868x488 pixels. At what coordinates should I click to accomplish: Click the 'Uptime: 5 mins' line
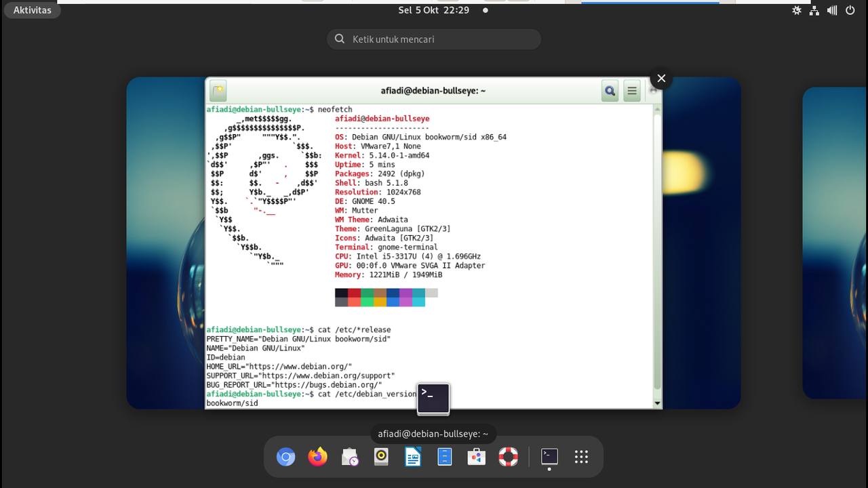tap(365, 165)
